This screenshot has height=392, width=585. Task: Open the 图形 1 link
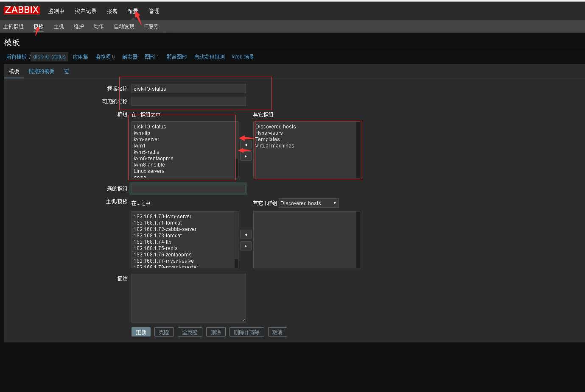pos(151,57)
